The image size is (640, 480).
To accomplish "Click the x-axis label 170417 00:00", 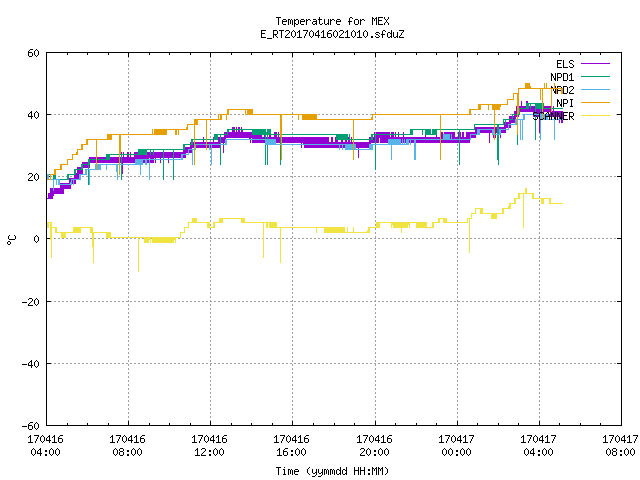I will pyautogui.click(x=456, y=446).
